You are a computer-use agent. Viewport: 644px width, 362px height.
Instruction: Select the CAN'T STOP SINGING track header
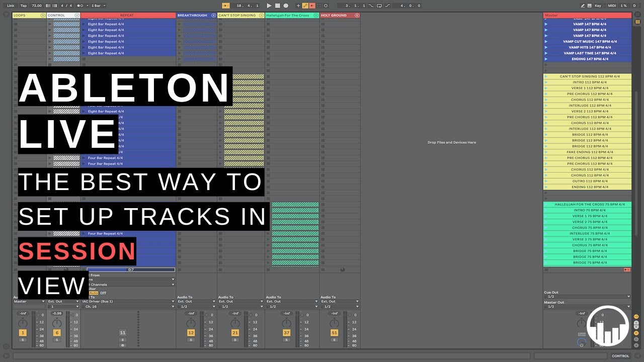click(241, 16)
